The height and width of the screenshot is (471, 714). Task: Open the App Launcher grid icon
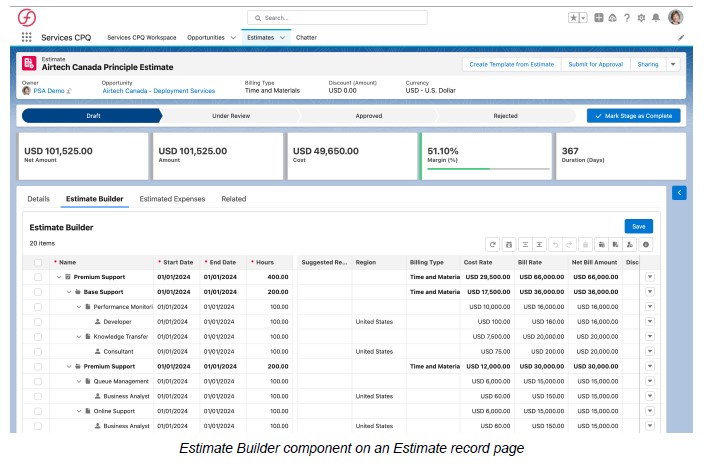[26, 37]
